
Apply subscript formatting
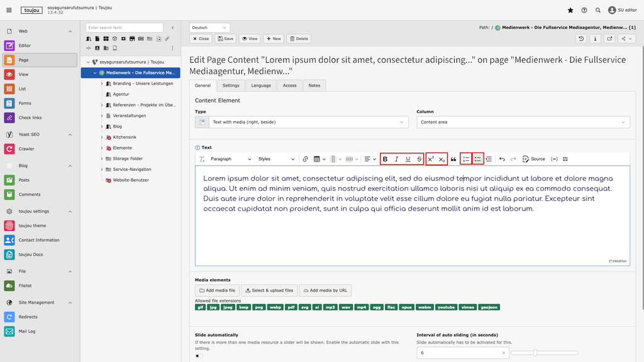pos(442,159)
